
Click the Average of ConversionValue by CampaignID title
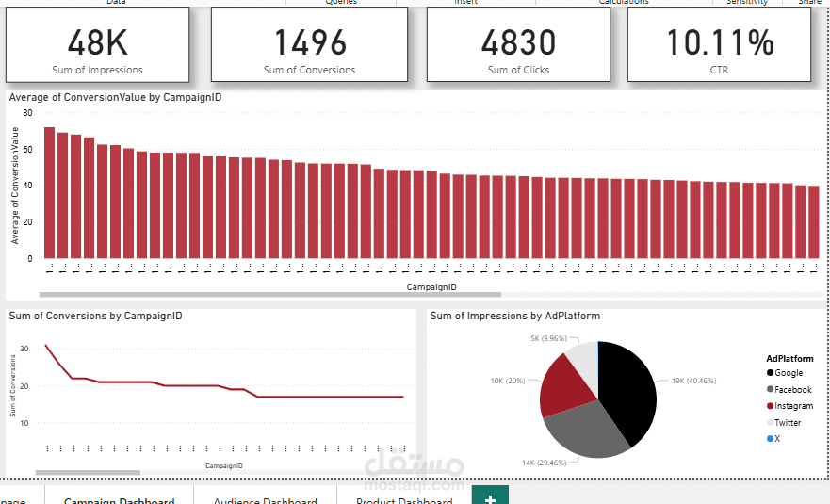115,97
